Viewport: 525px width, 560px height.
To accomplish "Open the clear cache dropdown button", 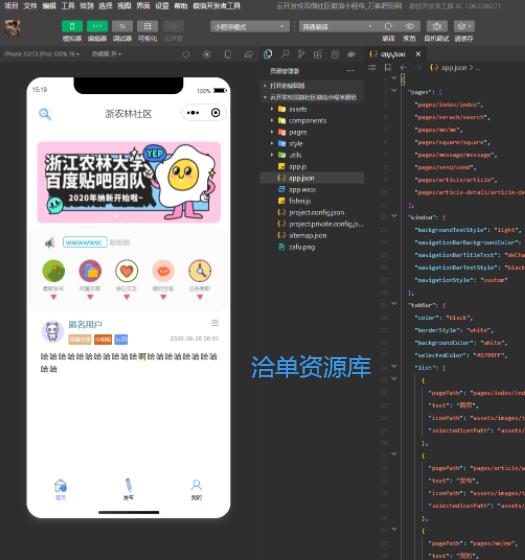I will coord(464,26).
